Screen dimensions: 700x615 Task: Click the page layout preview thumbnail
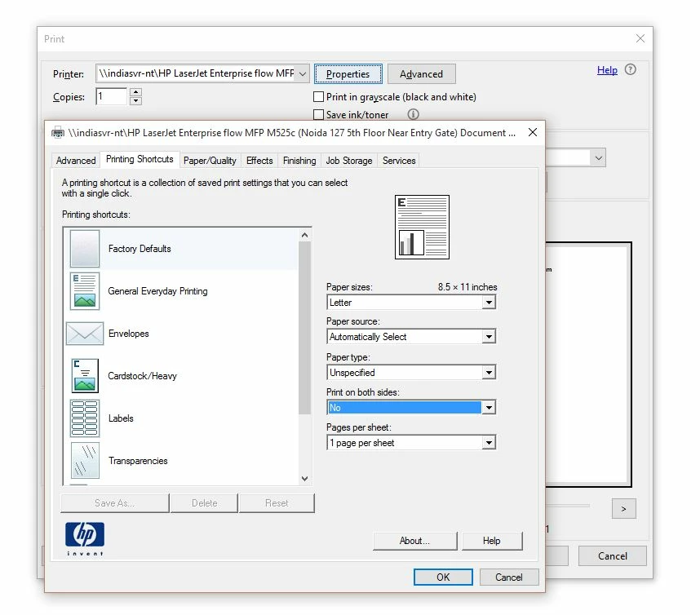pos(422,228)
